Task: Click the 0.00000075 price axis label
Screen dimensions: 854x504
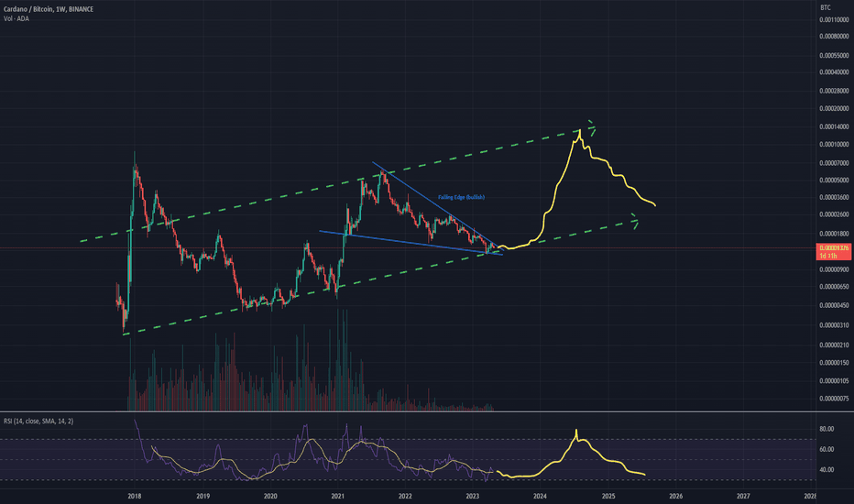Action: click(x=834, y=399)
